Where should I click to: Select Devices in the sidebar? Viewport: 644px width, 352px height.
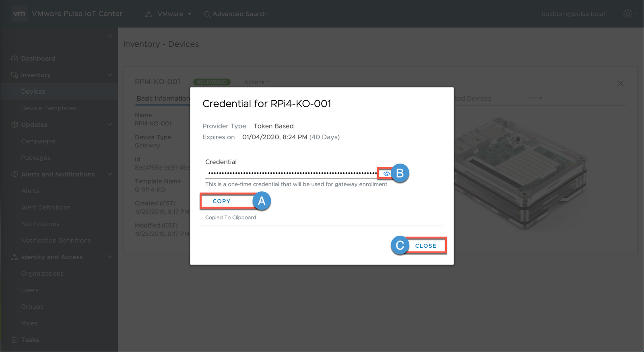point(33,91)
